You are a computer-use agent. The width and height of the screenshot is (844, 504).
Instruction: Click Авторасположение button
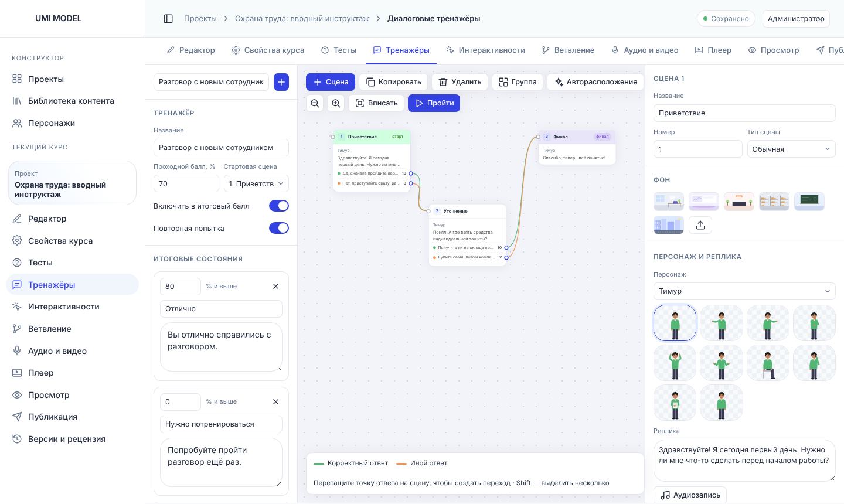click(x=595, y=82)
